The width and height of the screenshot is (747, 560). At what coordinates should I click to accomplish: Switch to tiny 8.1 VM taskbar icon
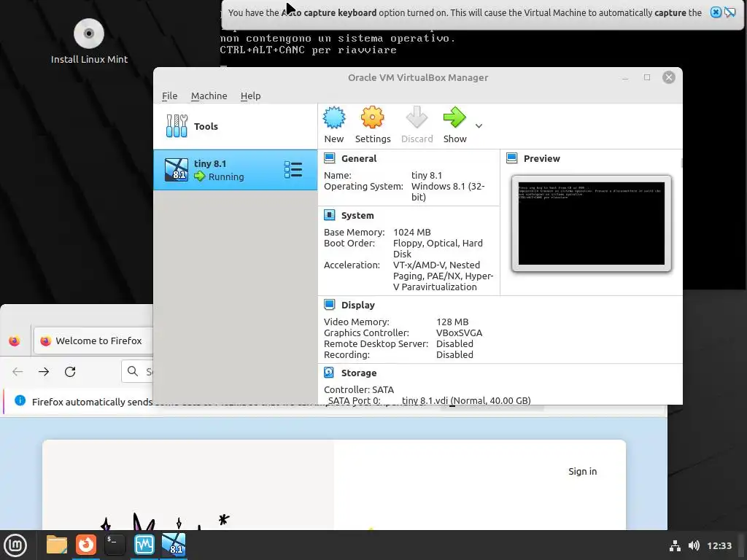(x=174, y=545)
